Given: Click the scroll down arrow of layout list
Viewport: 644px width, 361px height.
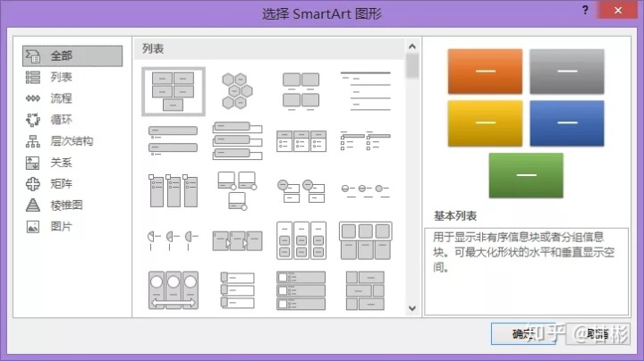Looking at the screenshot, I should pos(412,308).
